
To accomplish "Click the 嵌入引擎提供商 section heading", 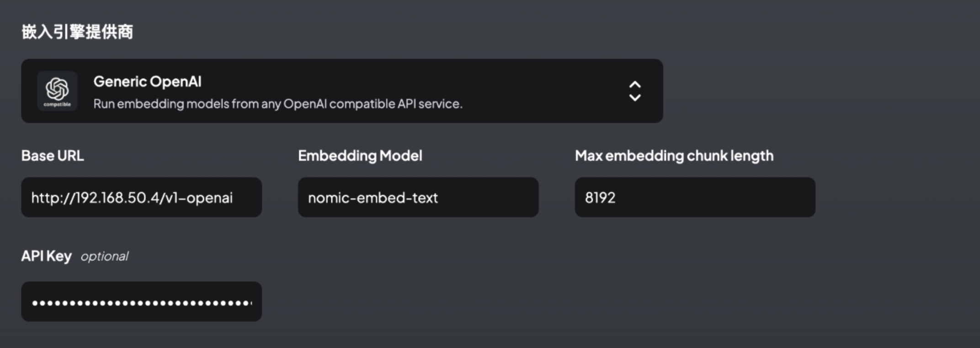I will 77,32.
